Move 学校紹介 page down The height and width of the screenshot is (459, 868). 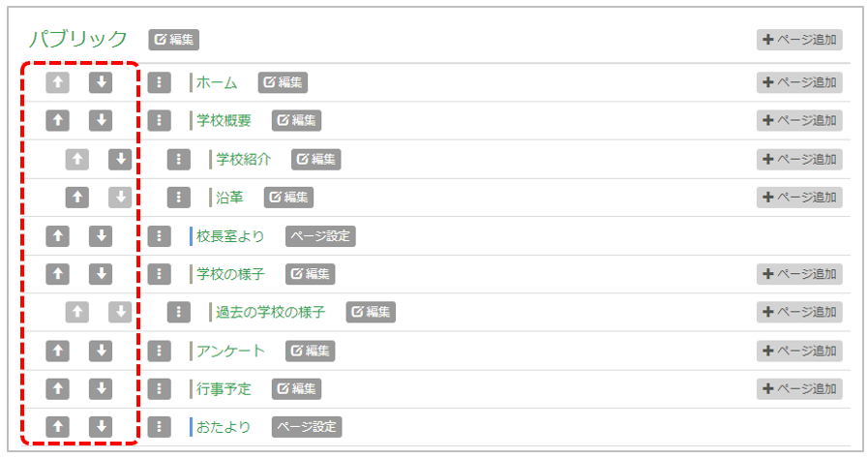pyautogui.click(x=120, y=159)
